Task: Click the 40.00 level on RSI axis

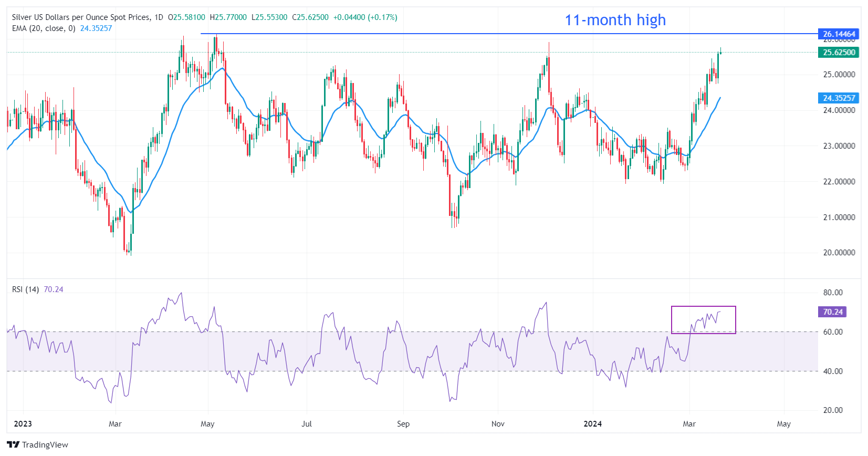Action: (x=832, y=371)
